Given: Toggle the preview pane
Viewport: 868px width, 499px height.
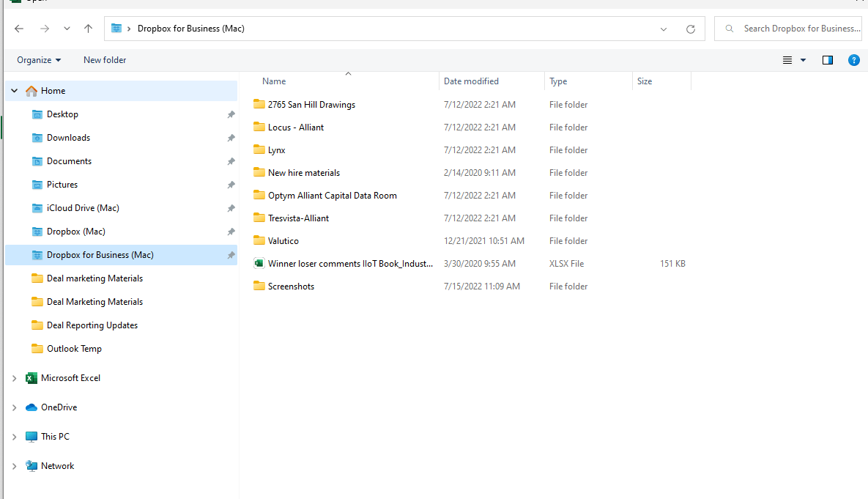Looking at the screenshot, I should [x=828, y=60].
